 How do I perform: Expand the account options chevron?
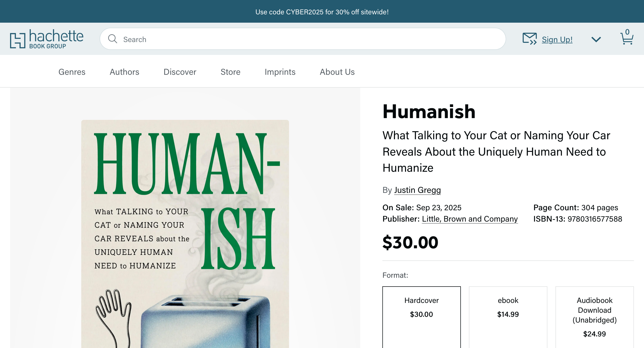click(x=596, y=39)
